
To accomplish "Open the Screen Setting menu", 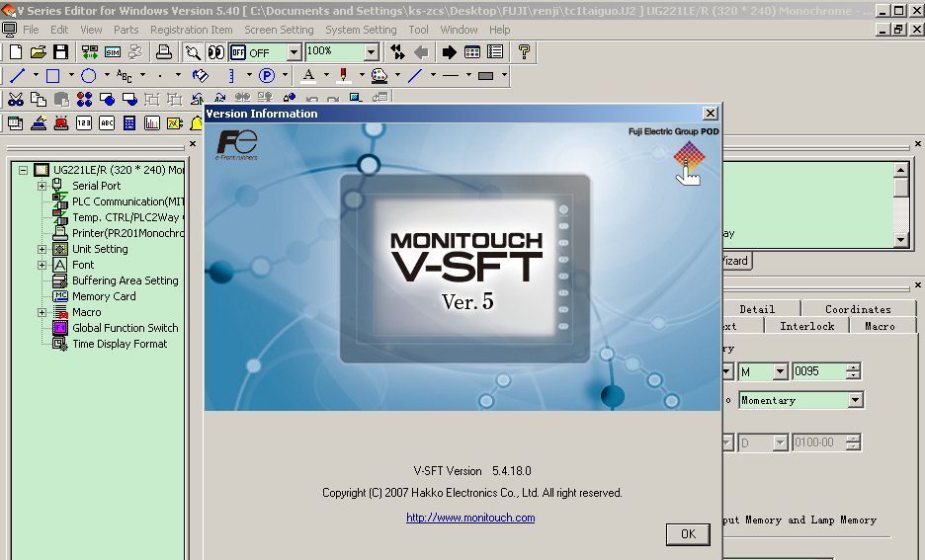I will pos(279,30).
